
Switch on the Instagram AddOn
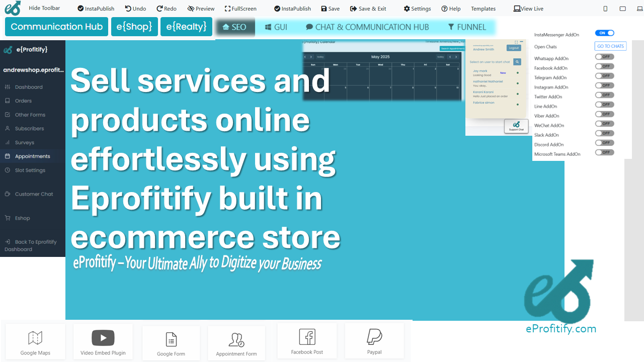coord(605,85)
